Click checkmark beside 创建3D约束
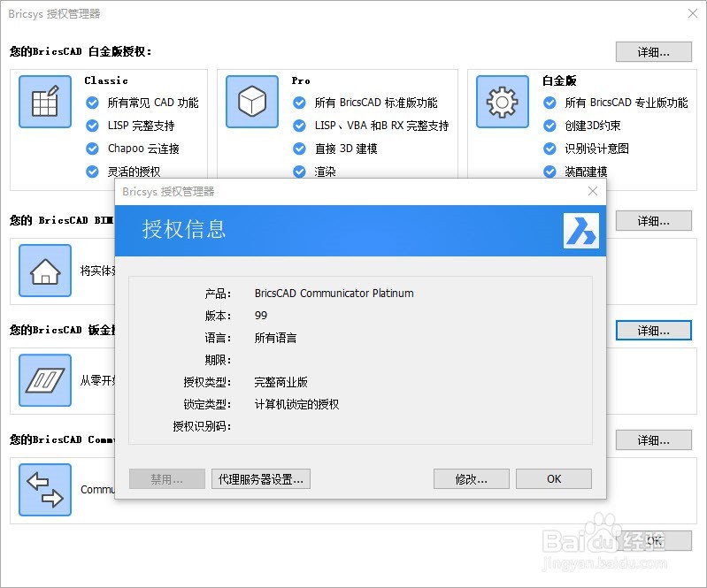Viewport: 707px width, 588px height. [x=549, y=126]
